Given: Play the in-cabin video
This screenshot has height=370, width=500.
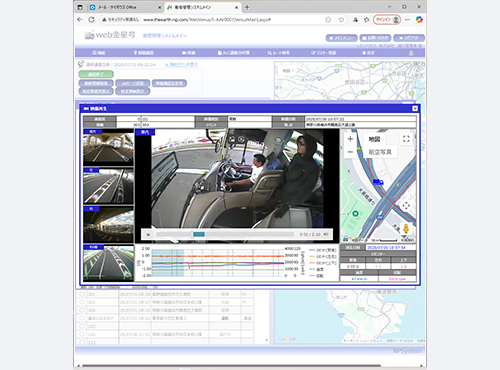Looking at the screenshot, I should click(148, 235).
